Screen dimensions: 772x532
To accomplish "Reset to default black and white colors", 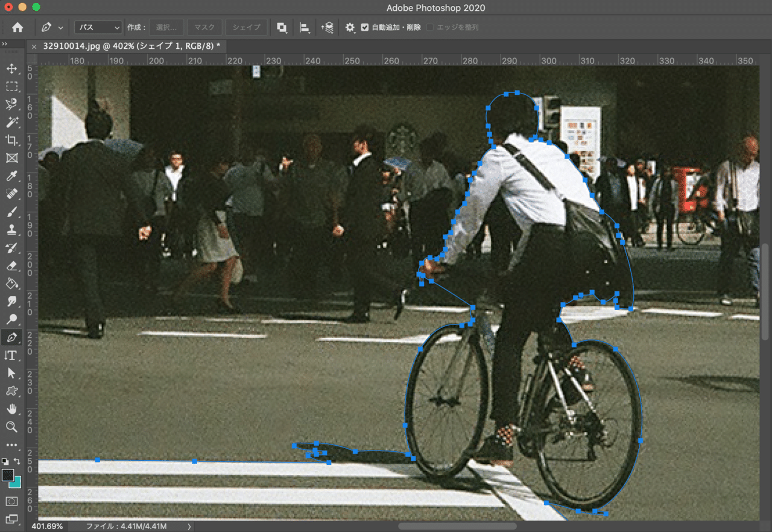I will tap(5, 461).
